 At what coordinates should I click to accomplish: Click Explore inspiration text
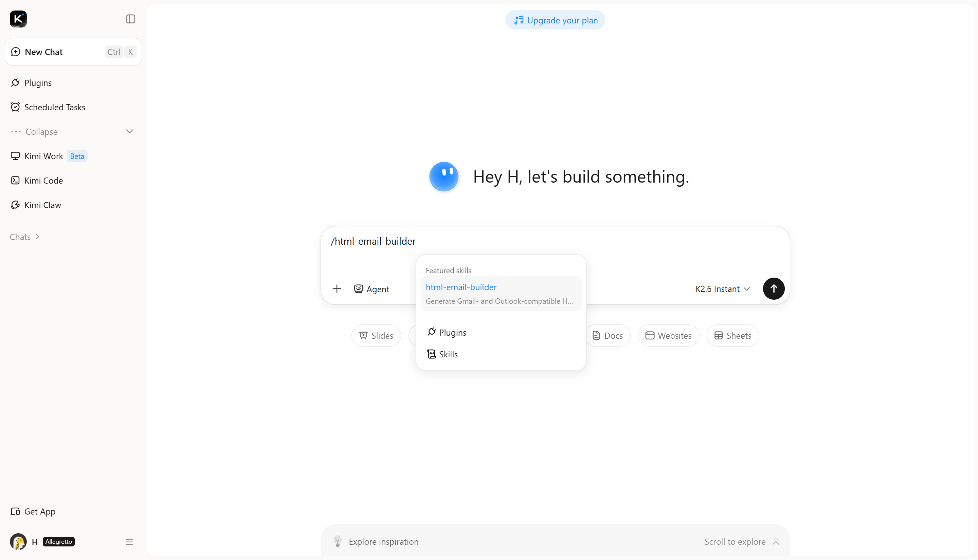pos(384,542)
